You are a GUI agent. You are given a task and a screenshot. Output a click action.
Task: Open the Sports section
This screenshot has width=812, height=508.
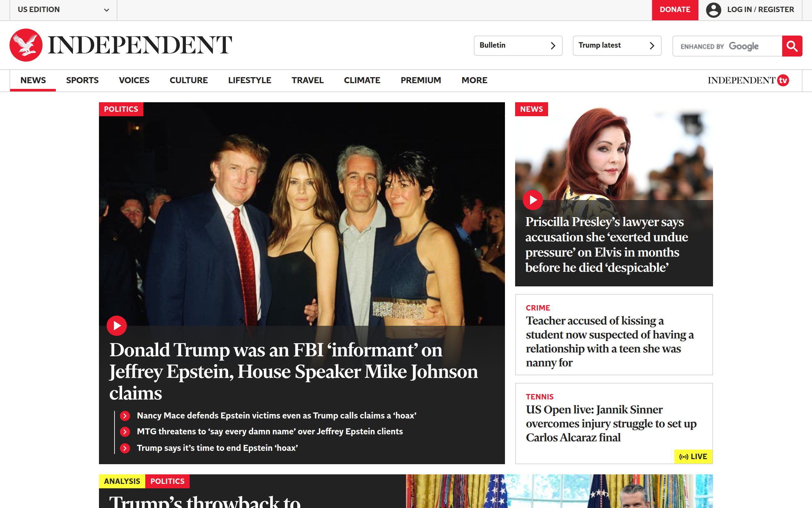point(82,80)
